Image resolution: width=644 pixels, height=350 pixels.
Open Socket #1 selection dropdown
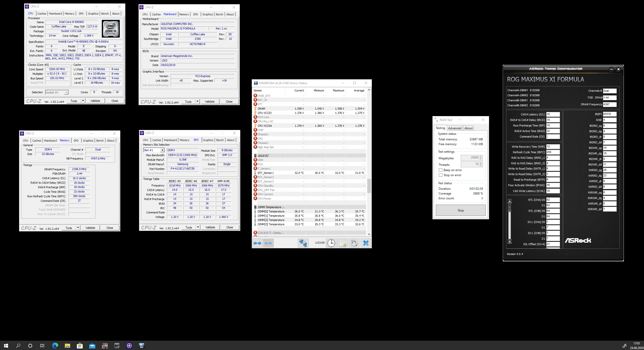pos(57,92)
